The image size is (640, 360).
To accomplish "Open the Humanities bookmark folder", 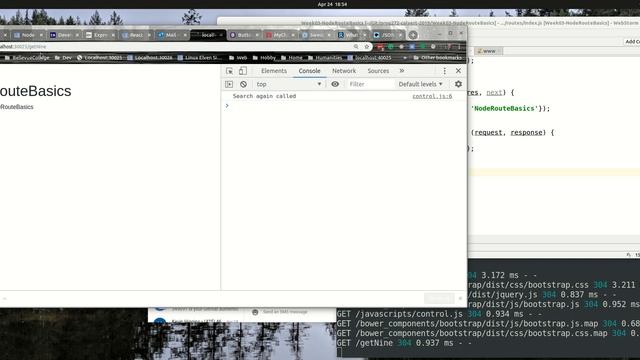I will [325, 58].
